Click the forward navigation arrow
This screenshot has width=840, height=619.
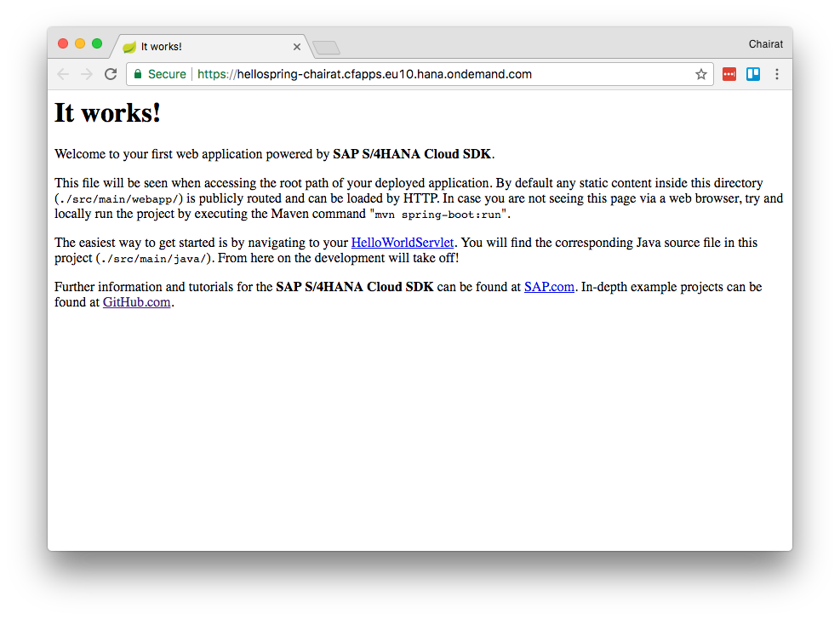click(86, 74)
